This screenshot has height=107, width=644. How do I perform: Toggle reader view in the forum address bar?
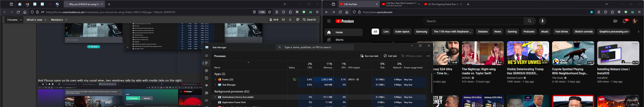(x=254, y=12)
